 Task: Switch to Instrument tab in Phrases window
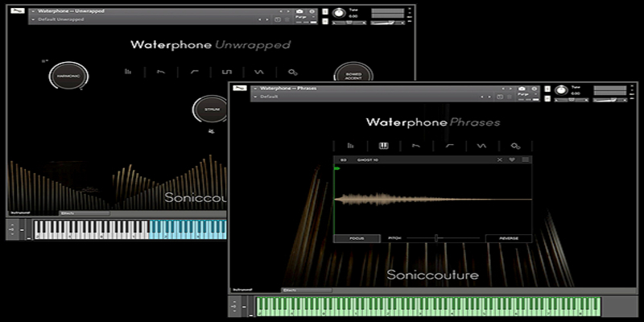pyautogui.click(x=254, y=290)
